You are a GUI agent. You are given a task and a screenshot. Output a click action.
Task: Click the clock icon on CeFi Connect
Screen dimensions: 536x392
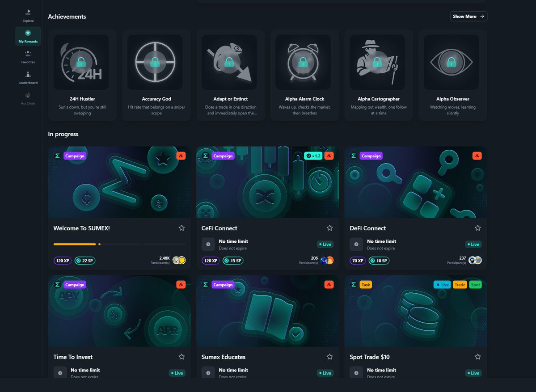(208, 244)
